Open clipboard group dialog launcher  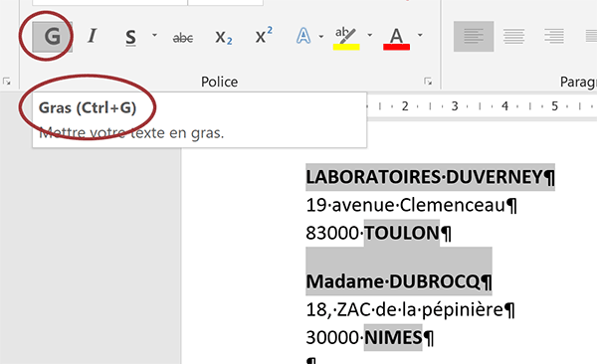click(x=7, y=82)
